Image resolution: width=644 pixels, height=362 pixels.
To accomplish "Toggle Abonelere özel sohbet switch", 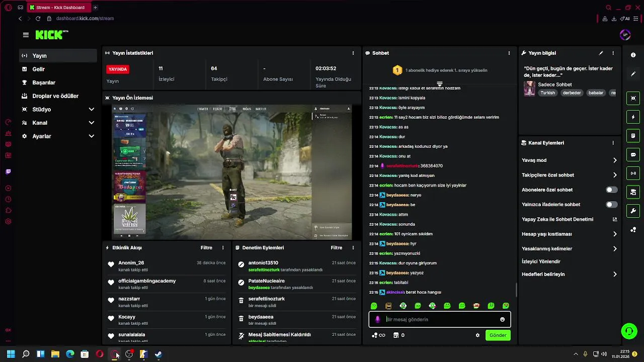I will pos(611,190).
